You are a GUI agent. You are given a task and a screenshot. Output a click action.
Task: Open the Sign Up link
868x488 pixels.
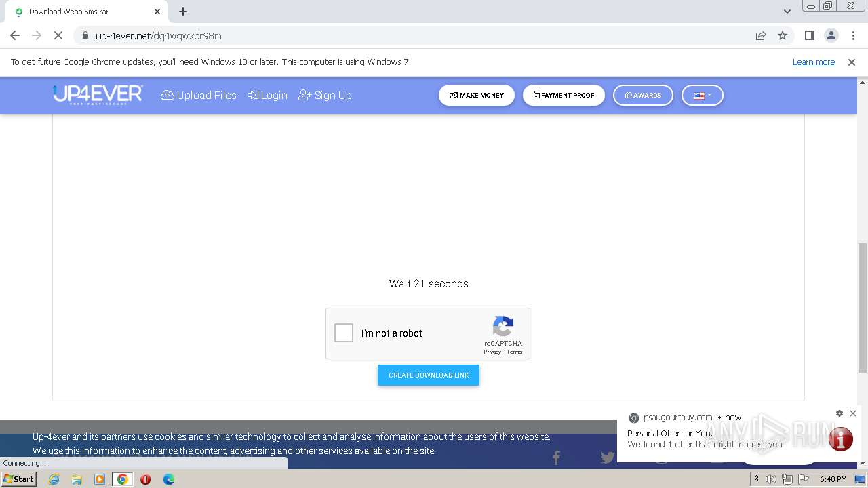pyautogui.click(x=325, y=96)
